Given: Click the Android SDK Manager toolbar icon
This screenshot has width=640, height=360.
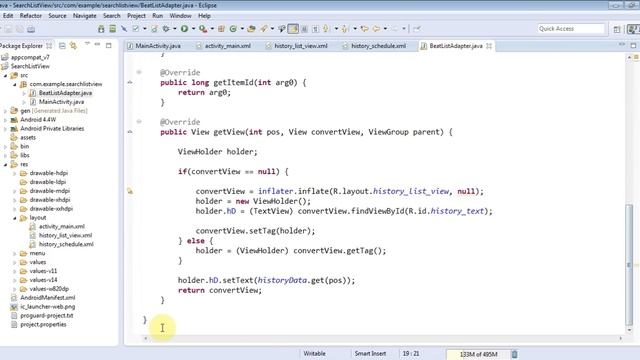Looking at the screenshot, I should tap(101, 29).
